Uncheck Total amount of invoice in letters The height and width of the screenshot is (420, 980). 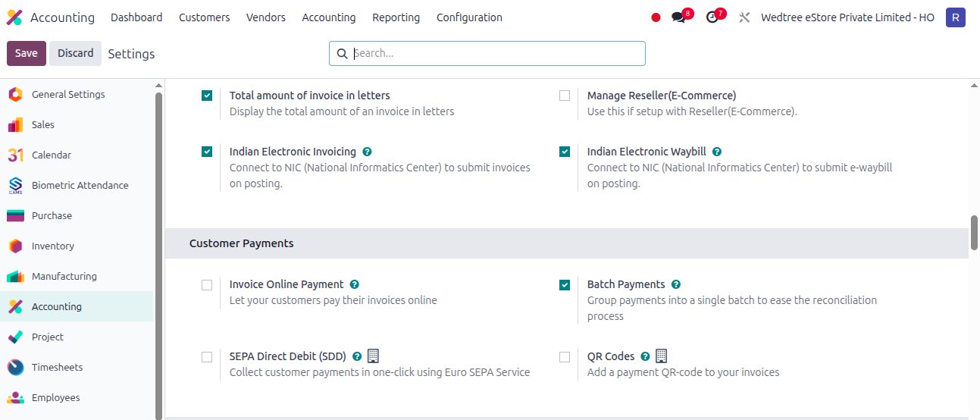click(x=207, y=96)
